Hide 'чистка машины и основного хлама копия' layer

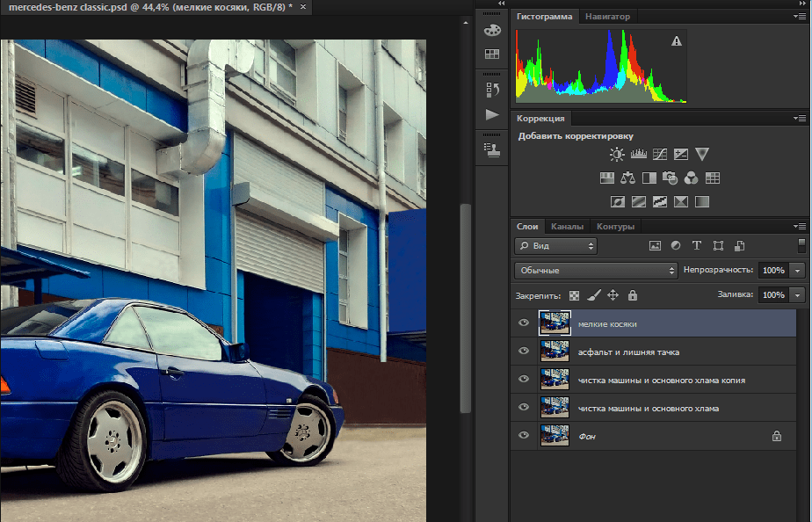coord(524,379)
